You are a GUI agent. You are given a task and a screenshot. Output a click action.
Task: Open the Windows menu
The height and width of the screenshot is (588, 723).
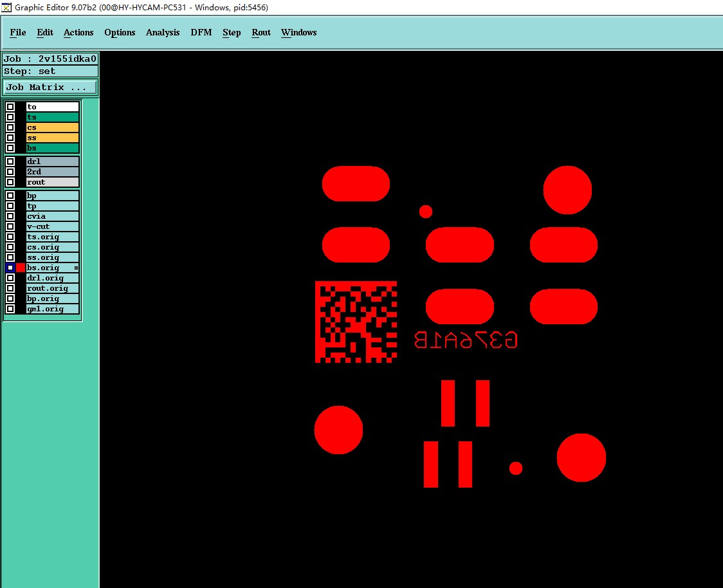299,32
